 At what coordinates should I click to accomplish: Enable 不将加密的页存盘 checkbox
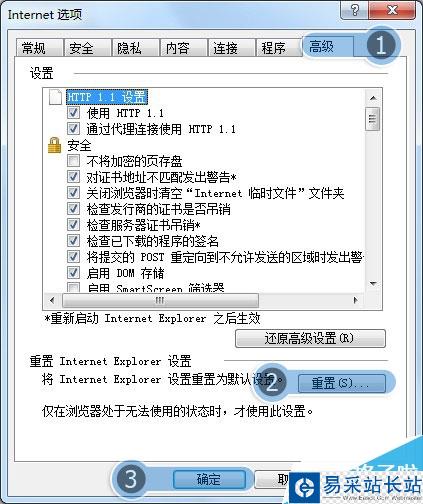pyautogui.click(x=73, y=161)
